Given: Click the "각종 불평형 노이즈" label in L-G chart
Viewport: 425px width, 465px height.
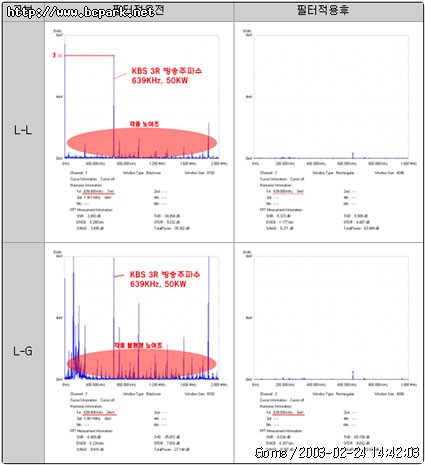Looking at the screenshot, I should [138, 345].
